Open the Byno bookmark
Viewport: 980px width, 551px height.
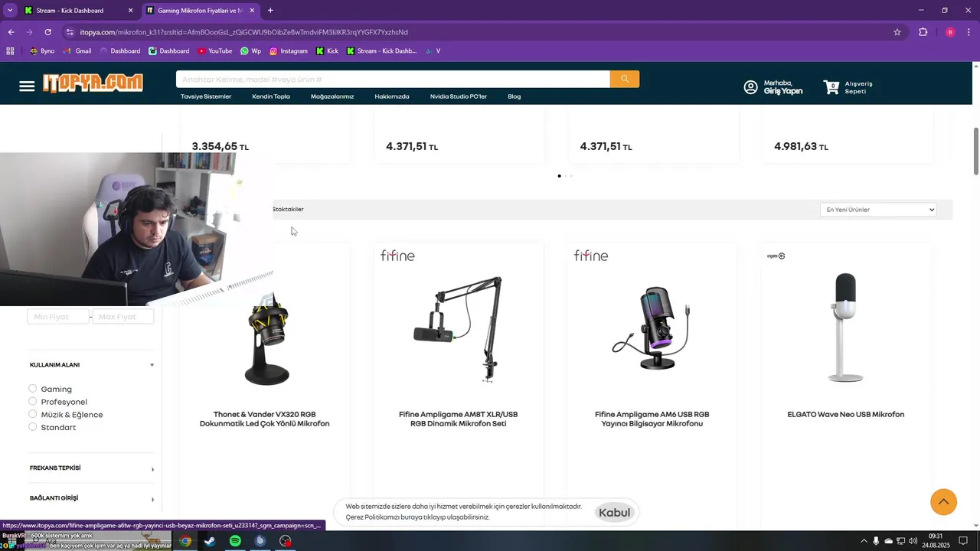42,51
